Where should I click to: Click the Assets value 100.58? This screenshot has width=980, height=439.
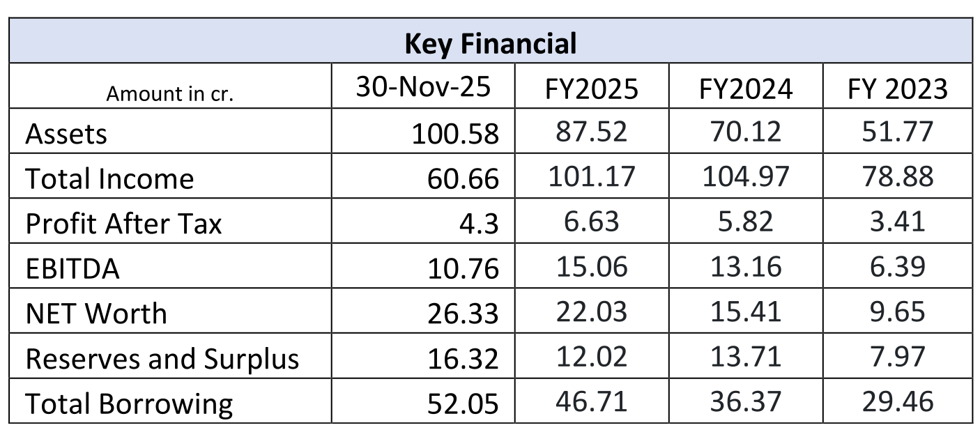coord(455,134)
